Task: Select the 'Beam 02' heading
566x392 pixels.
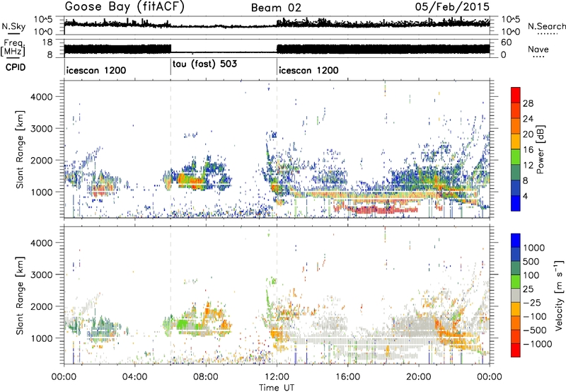Action: coord(276,8)
